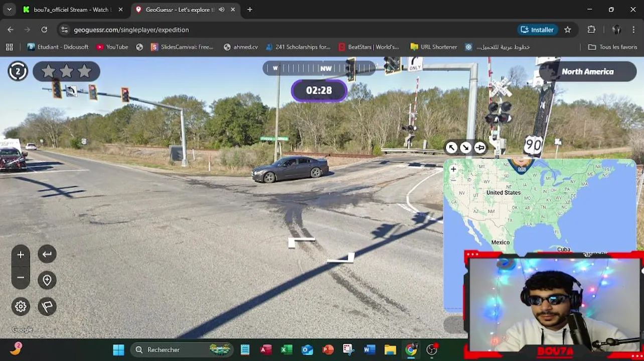Open OBS Studio from the taskbar
The width and height of the screenshot is (644, 361).
(432, 349)
